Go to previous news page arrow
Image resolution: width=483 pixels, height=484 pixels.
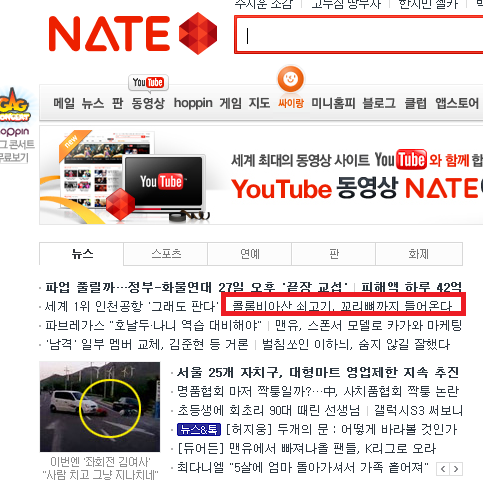pyautogui.click(x=443, y=469)
